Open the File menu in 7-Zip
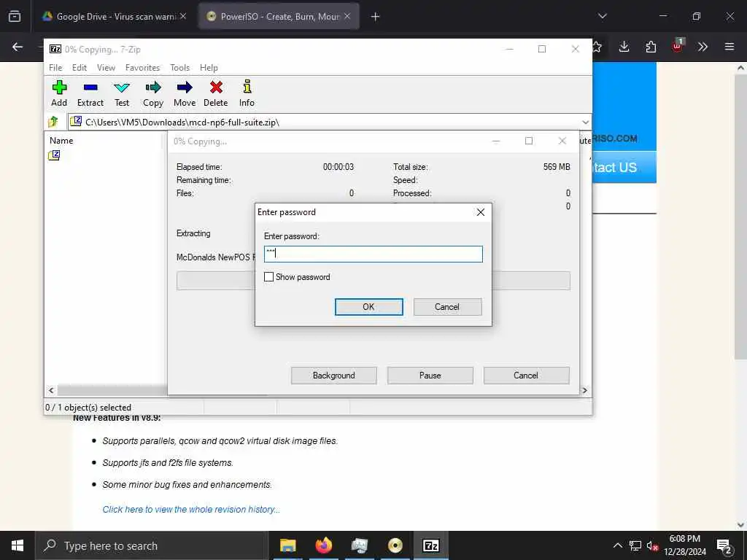The image size is (747, 560). tap(55, 68)
